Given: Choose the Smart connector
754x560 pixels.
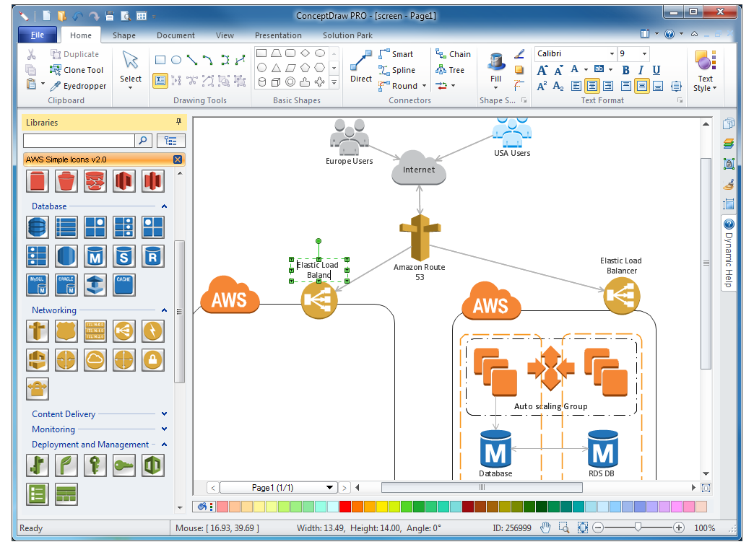Looking at the screenshot, I should 396,54.
